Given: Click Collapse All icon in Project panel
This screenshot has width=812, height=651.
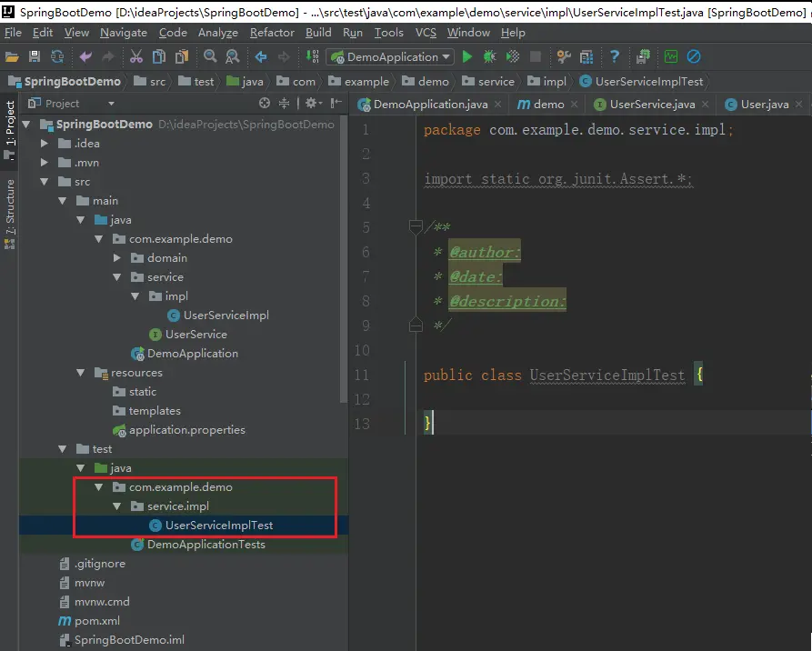Looking at the screenshot, I should click(x=284, y=103).
